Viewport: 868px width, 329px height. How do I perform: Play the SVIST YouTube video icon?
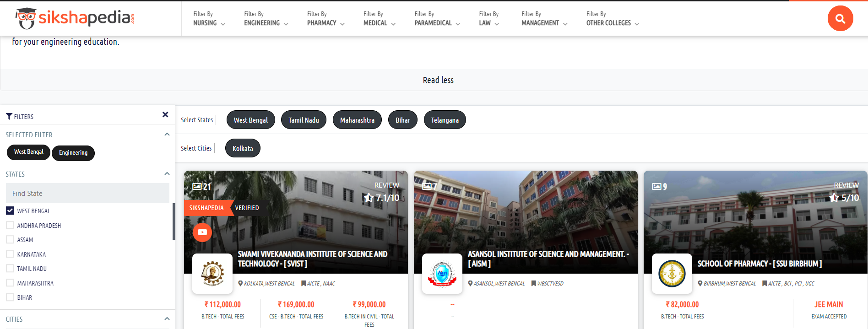point(202,232)
